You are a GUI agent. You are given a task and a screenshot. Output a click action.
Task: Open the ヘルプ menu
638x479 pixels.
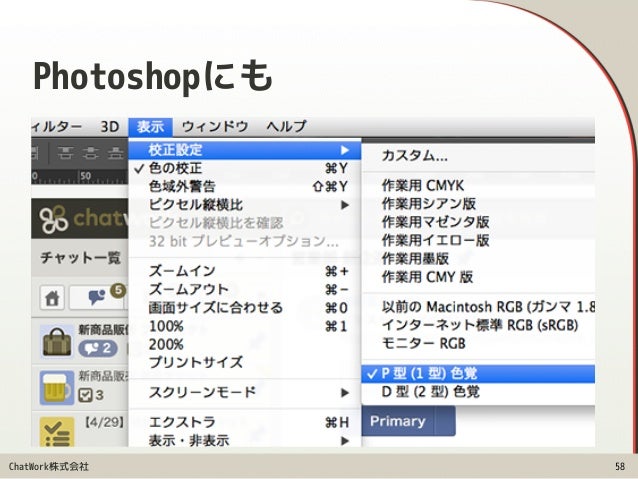[x=286, y=127]
